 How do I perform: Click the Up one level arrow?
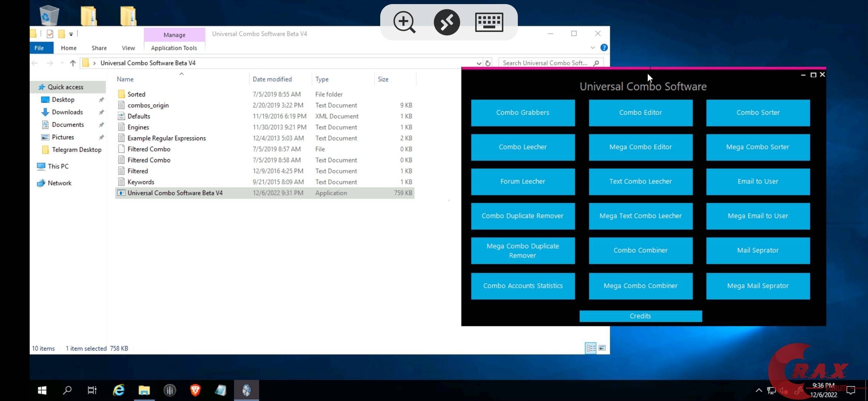click(73, 63)
